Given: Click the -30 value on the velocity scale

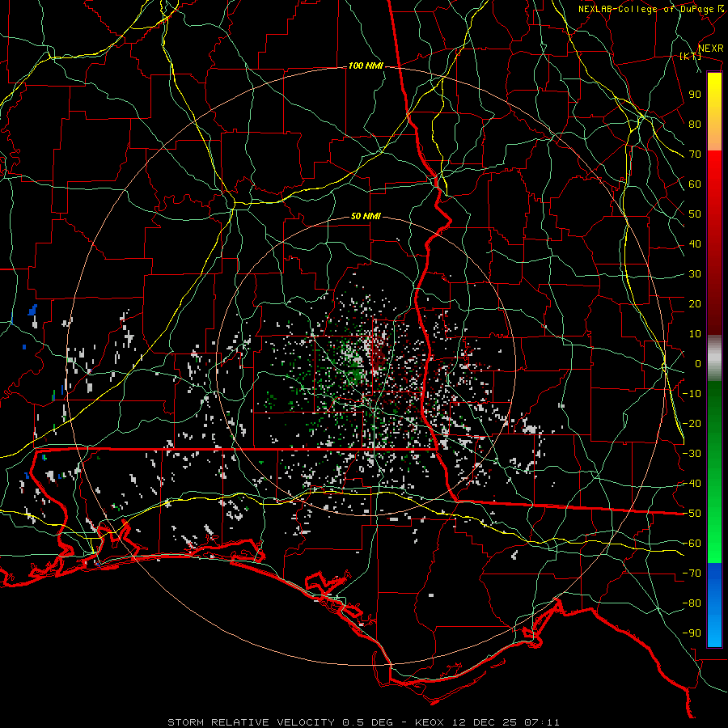Looking at the screenshot, I should coord(692,454).
